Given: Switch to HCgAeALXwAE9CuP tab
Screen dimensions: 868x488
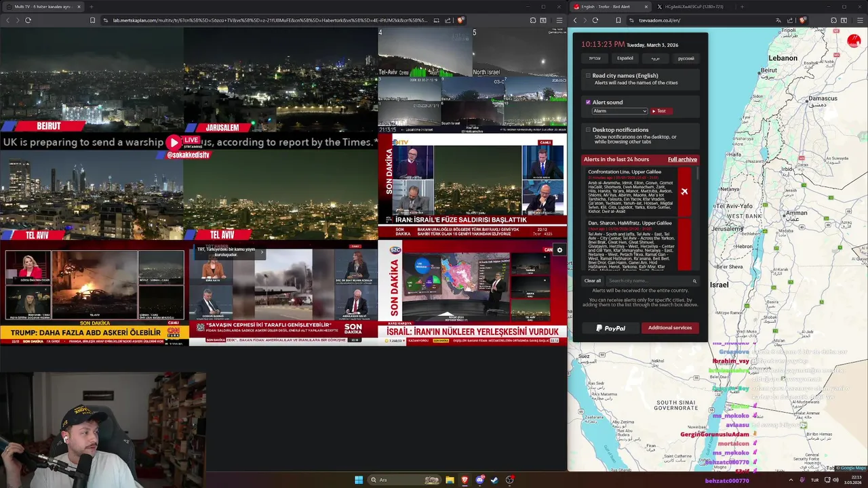Looking at the screenshot, I should pyautogui.click(x=693, y=7).
